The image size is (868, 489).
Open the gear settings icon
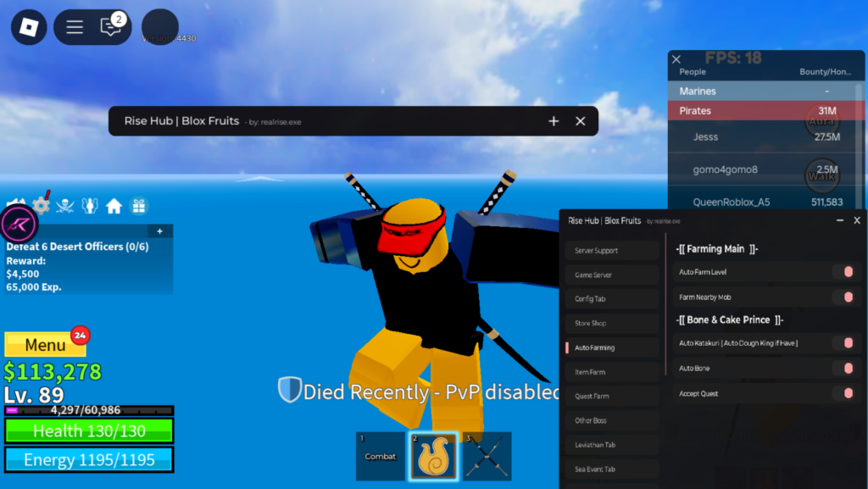click(x=41, y=206)
